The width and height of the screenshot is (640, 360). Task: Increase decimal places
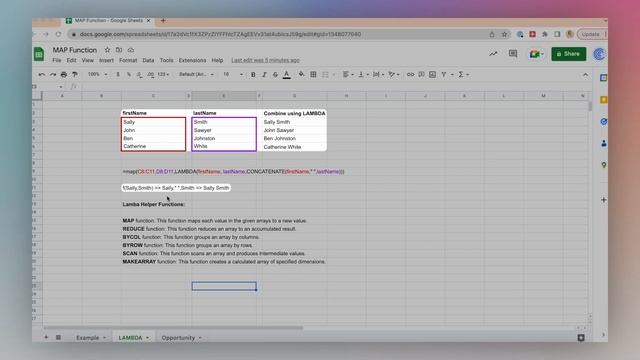click(x=151, y=75)
